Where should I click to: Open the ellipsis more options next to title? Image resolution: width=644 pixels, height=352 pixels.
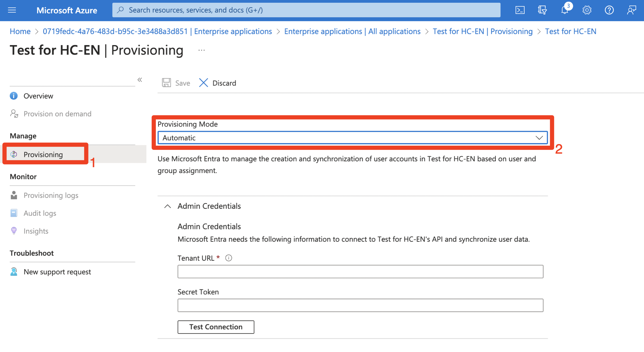pos(201,50)
